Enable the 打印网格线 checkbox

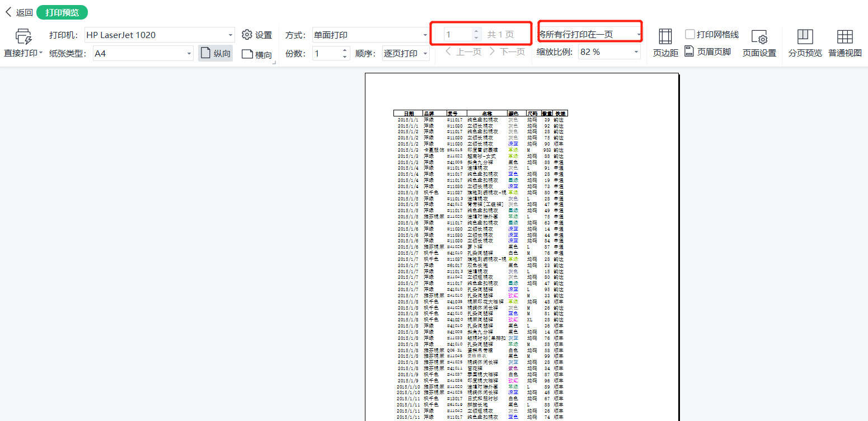point(691,34)
